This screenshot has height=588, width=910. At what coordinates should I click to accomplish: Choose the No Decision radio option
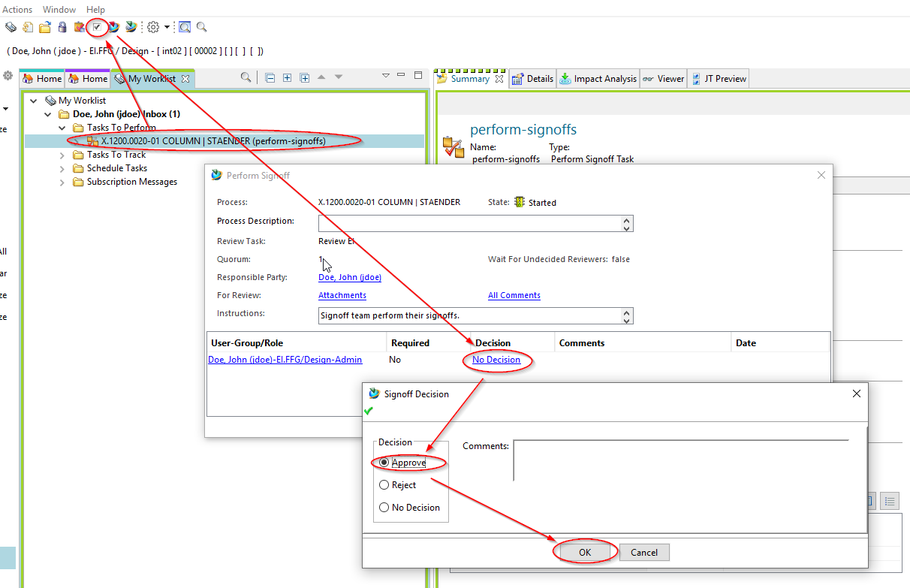tap(384, 508)
